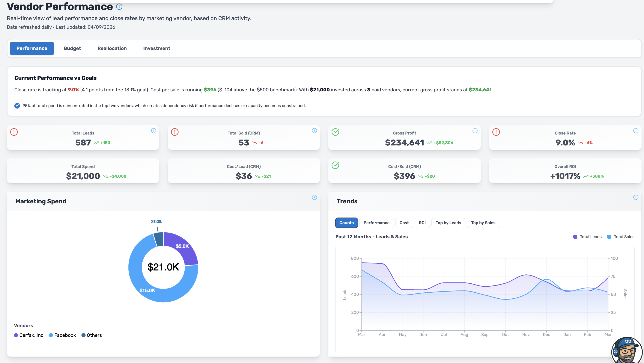The image size is (644, 363).
Task: Toggle Total Leads series in chart legend
Action: point(587,237)
